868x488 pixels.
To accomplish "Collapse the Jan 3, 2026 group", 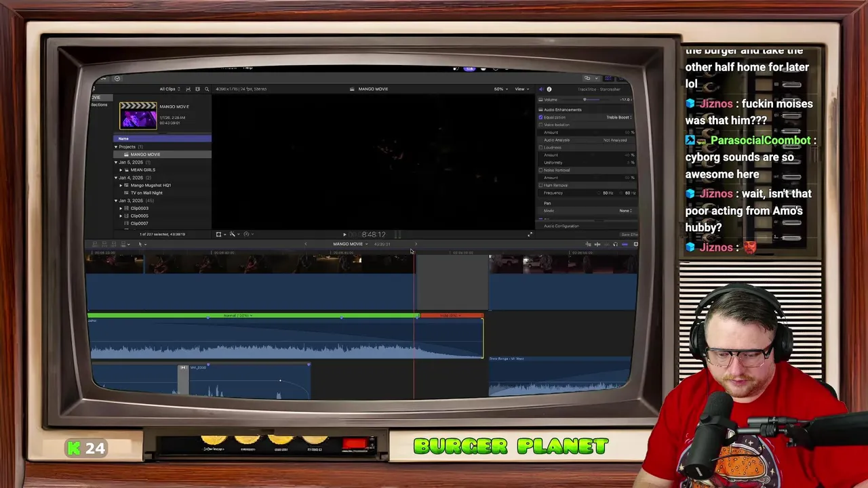I will click(116, 201).
